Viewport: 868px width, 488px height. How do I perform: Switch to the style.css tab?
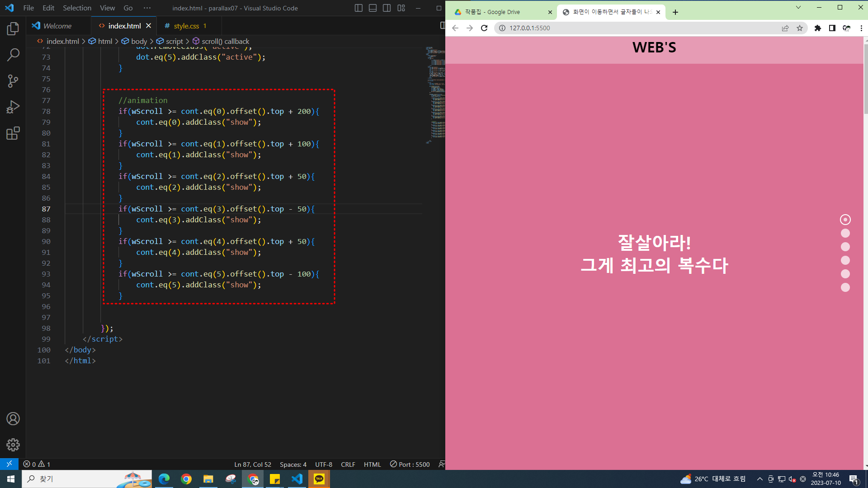coord(186,26)
